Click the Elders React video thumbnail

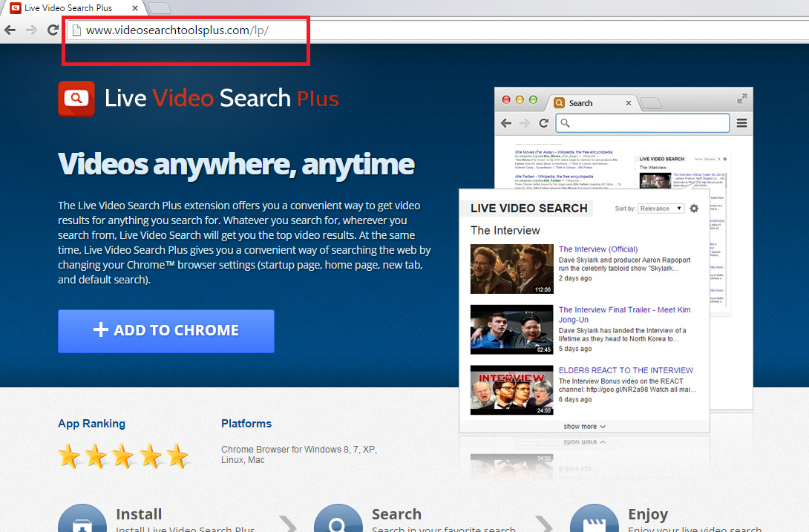pos(511,390)
